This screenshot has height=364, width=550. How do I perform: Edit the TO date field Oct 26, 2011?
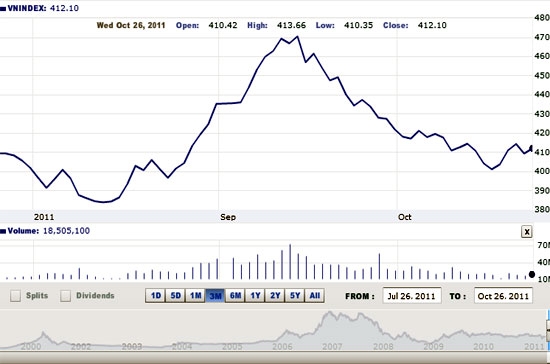pos(503,296)
